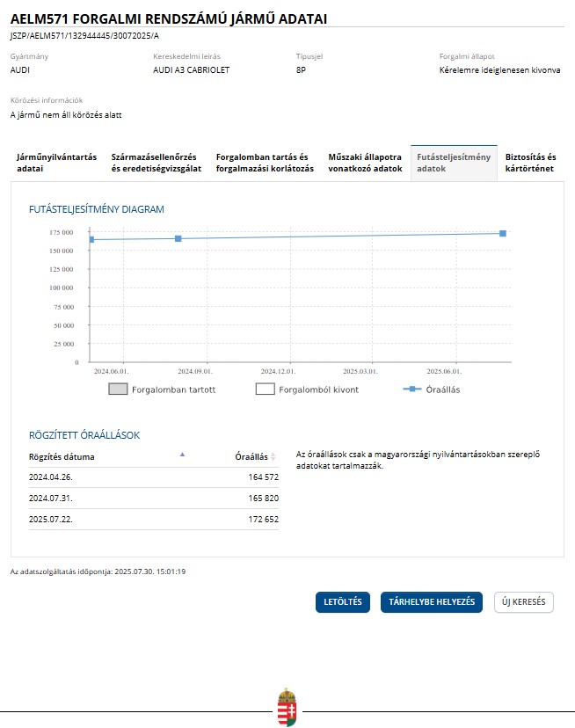Click the last data point on the chart line
The width and height of the screenshot is (575, 728).
pos(502,233)
